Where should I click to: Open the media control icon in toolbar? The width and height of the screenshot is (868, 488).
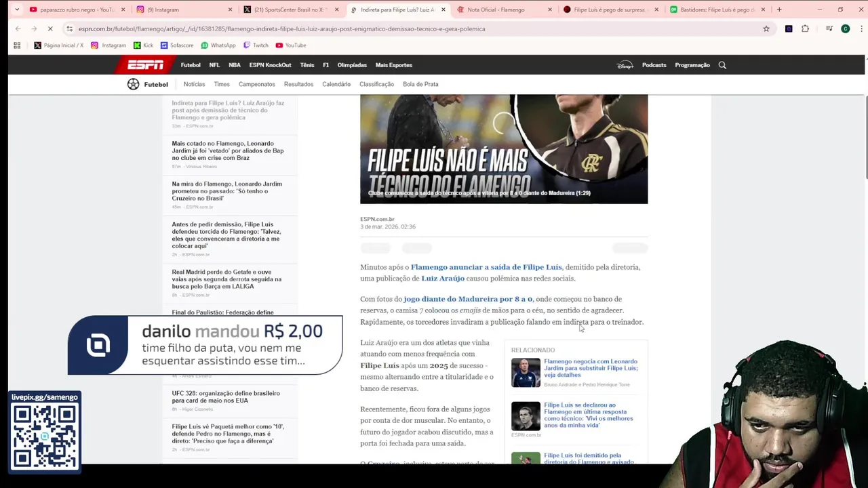(x=829, y=28)
